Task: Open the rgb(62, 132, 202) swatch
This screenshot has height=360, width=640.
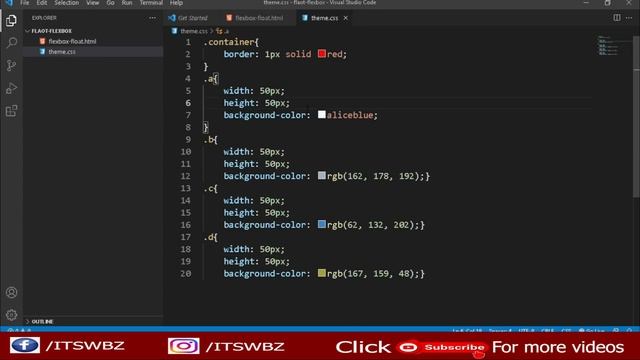Action: [322, 224]
